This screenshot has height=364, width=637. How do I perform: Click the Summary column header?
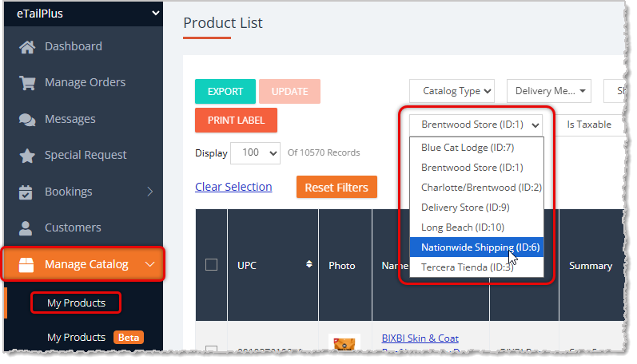pos(591,265)
